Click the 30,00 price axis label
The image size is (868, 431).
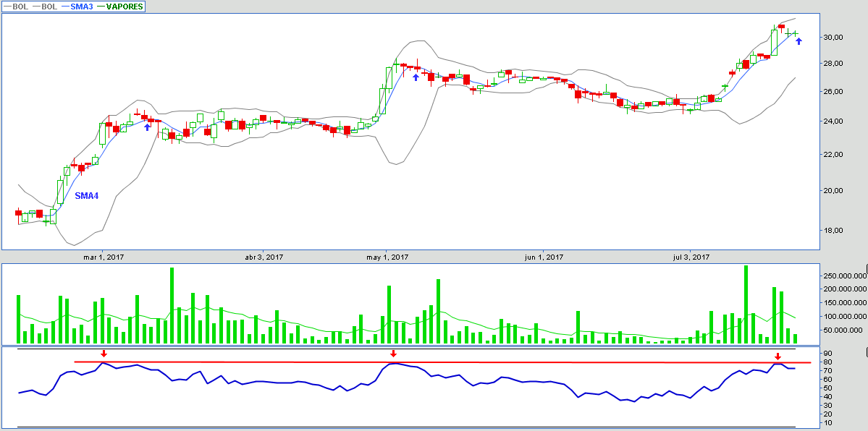[x=833, y=37]
